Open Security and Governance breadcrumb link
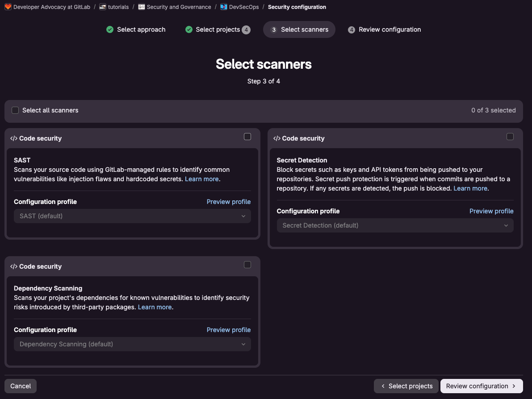This screenshot has height=399, width=532. 179,7
